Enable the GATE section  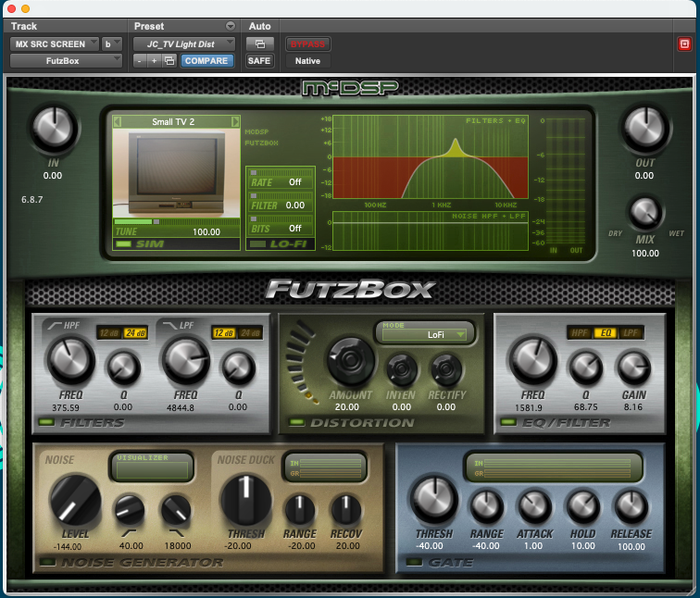(x=414, y=562)
